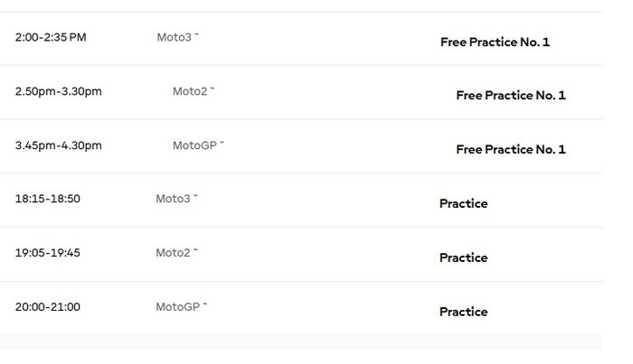Click the 20:00-21:00 time slot
Viewport: 633px width, 364px height.
(x=47, y=307)
